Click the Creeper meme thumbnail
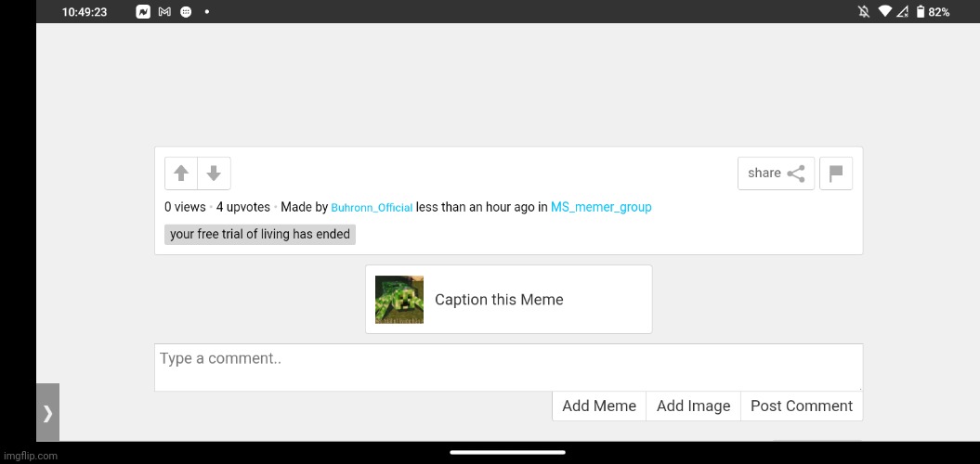The height and width of the screenshot is (464, 980). pyautogui.click(x=399, y=300)
